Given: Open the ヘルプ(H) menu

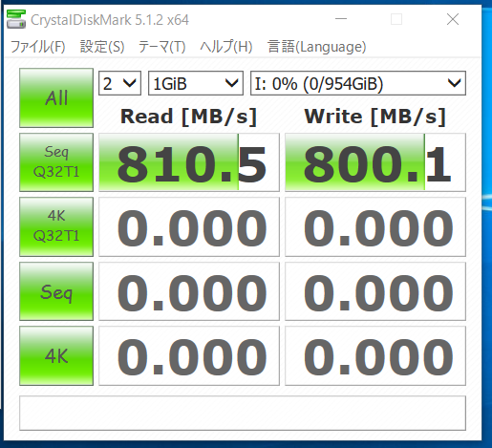Looking at the screenshot, I should [226, 47].
